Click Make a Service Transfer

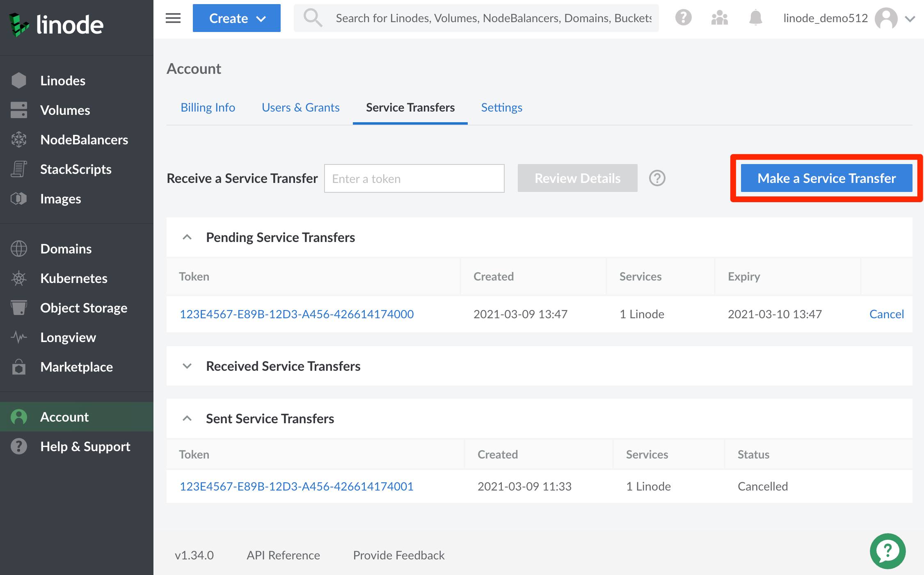[x=826, y=178]
